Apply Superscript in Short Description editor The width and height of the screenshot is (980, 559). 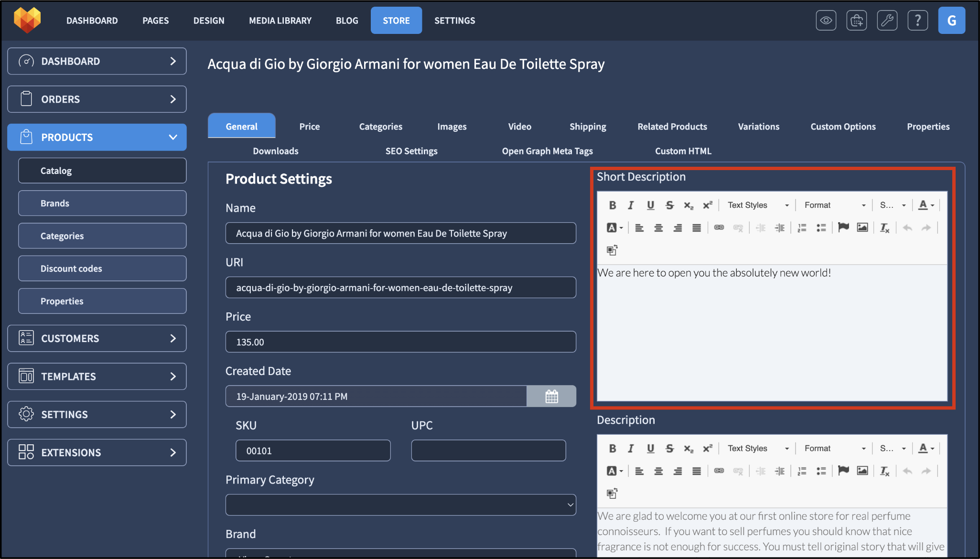708,205
